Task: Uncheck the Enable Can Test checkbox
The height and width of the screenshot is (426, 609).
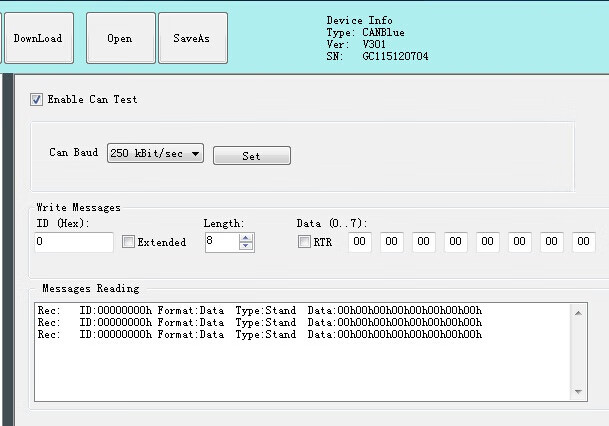Action: coord(37,100)
